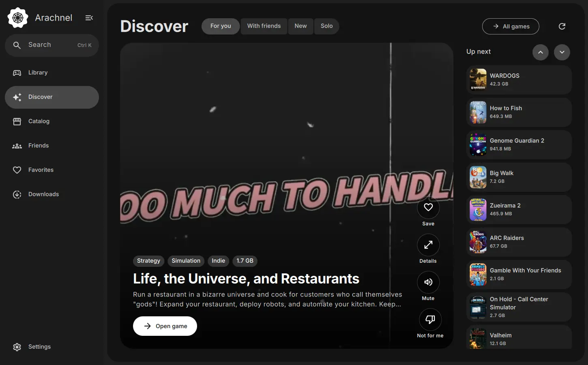Open Zueirama 2 game card
This screenshot has width=588, height=365.
[519, 210]
